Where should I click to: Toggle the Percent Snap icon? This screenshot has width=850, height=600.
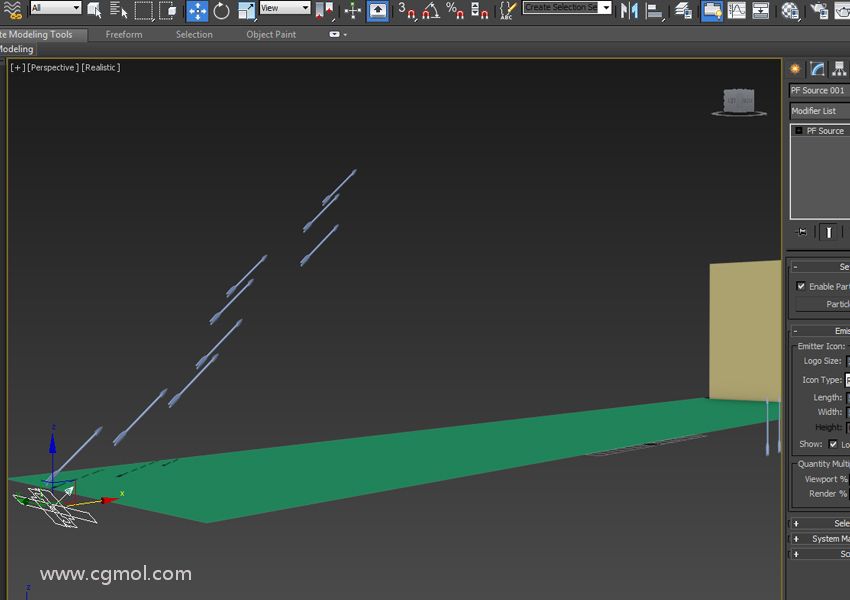[455, 11]
